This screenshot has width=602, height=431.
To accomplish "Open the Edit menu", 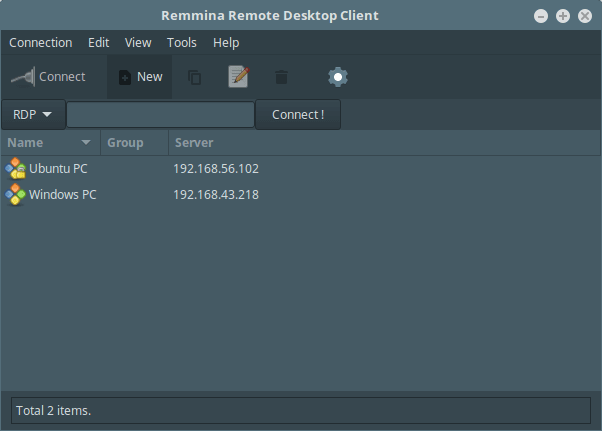I will (x=98, y=43).
